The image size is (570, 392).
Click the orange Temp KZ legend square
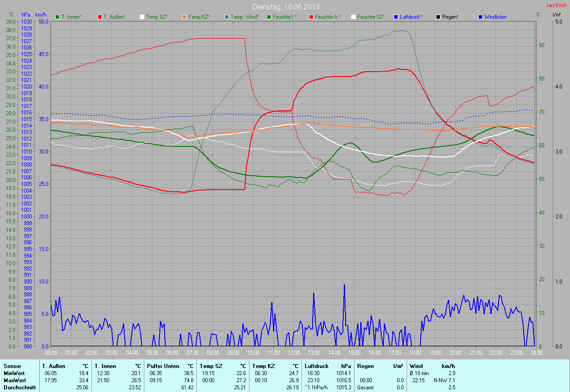(184, 17)
